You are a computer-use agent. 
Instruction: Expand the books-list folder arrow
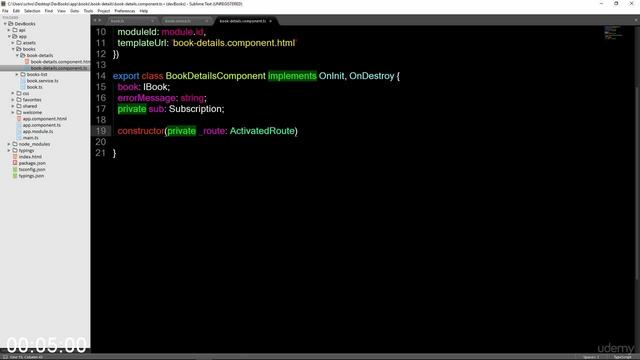17,74
